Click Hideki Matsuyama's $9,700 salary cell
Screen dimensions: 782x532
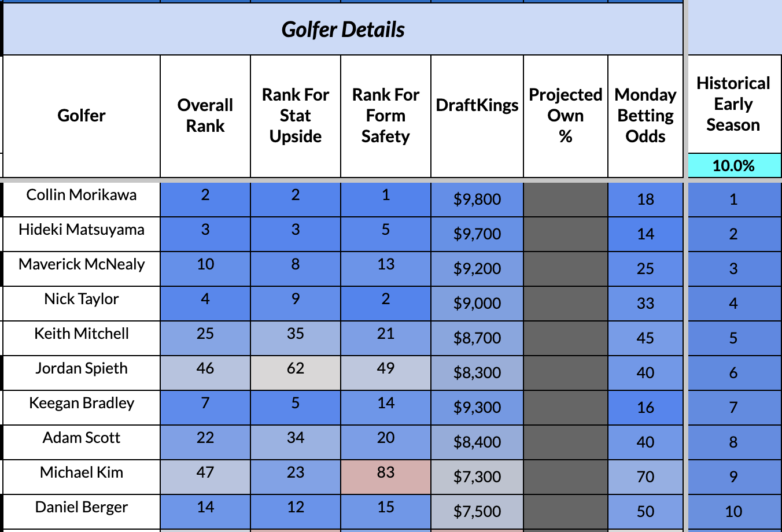[x=477, y=234]
